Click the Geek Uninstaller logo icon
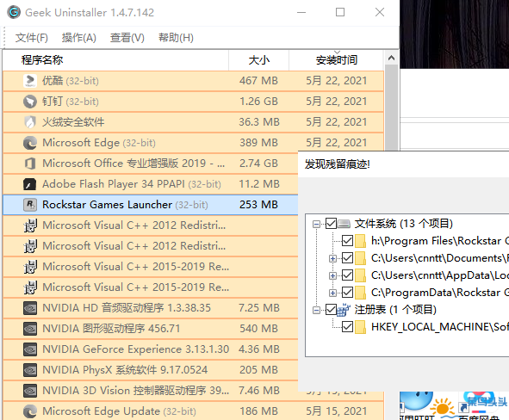This screenshot has width=509, height=420. [x=14, y=12]
